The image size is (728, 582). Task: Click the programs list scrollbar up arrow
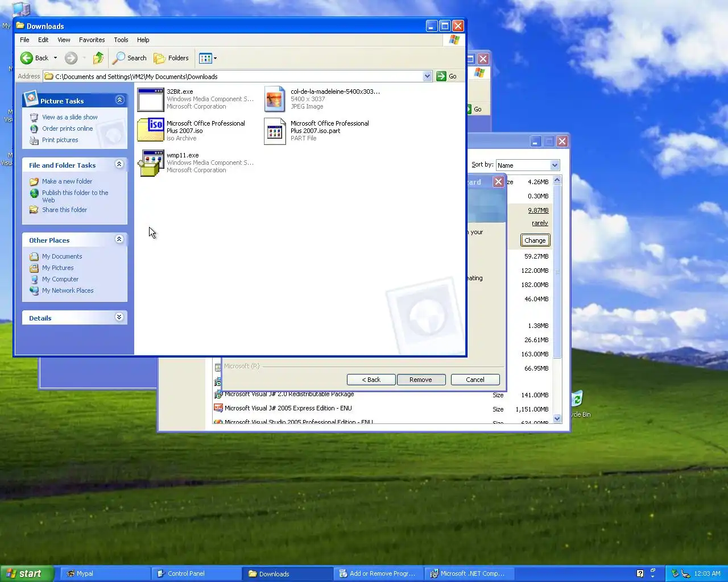[557, 180]
